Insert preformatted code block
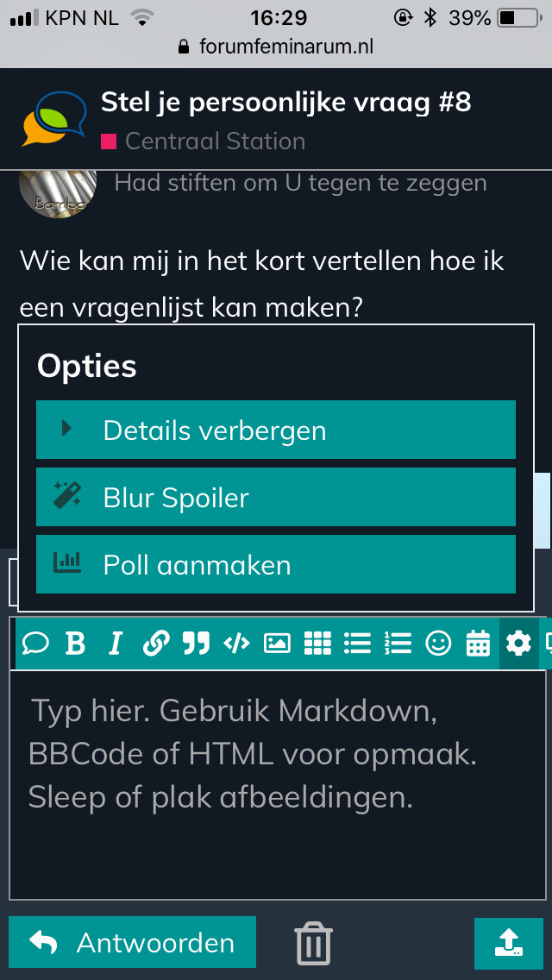 pos(236,643)
